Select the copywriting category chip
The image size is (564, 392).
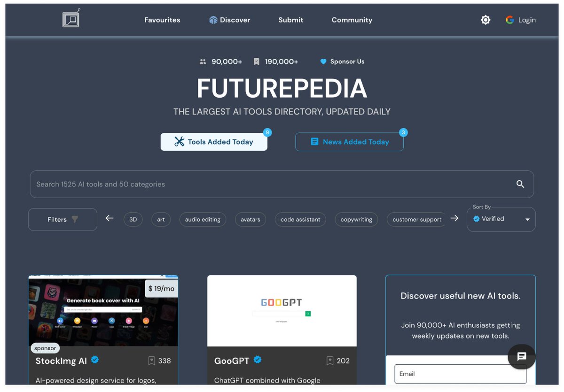[x=356, y=219]
